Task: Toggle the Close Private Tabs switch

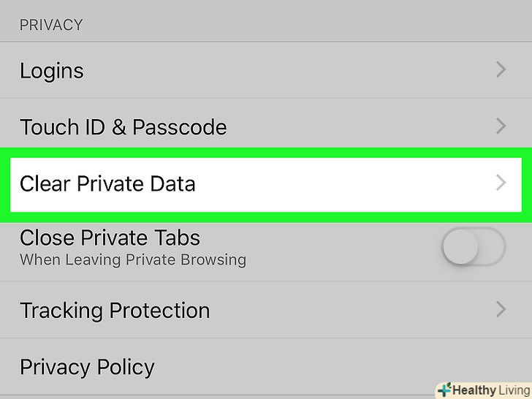Action: click(474, 247)
